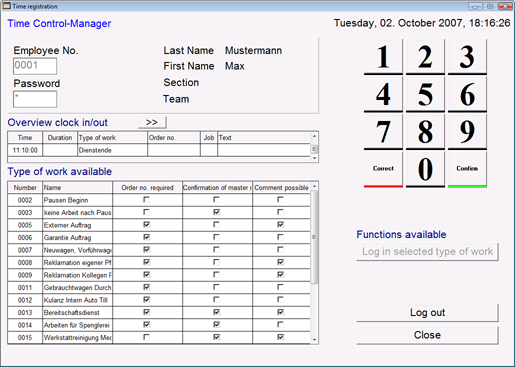Click the Correct keypad button
This screenshot has height=367, width=515.
pyautogui.click(x=383, y=169)
